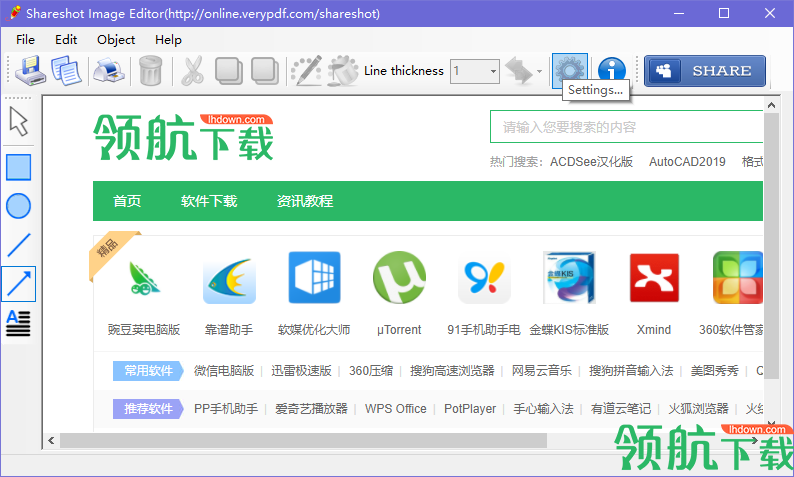The width and height of the screenshot is (794, 477).
Task: Click the 微信电脑版 text in the canvas
Action: (x=224, y=371)
